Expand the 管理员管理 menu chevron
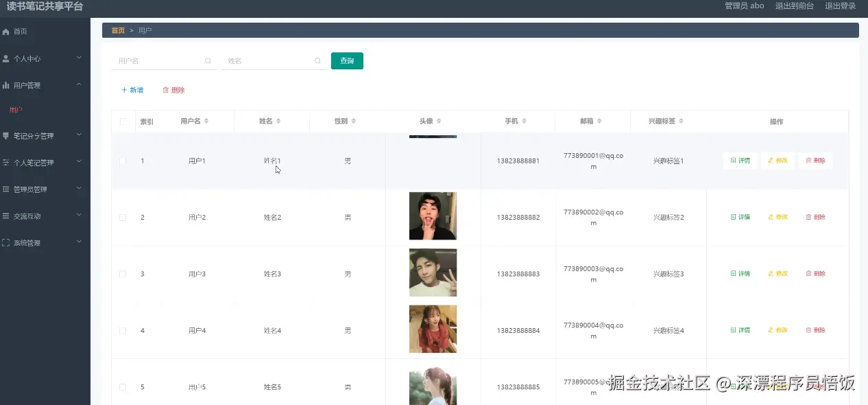Viewport: 868px width, 405px height. point(79,188)
